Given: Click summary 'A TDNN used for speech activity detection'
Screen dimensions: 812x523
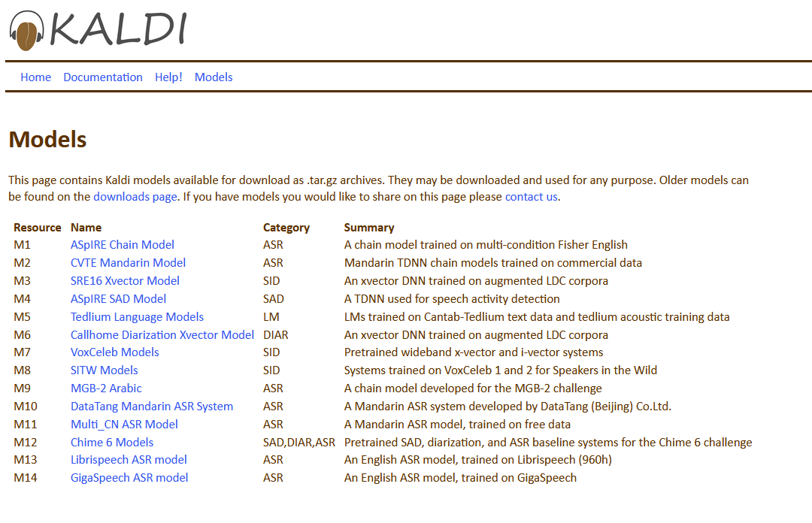Looking at the screenshot, I should coord(452,299).
